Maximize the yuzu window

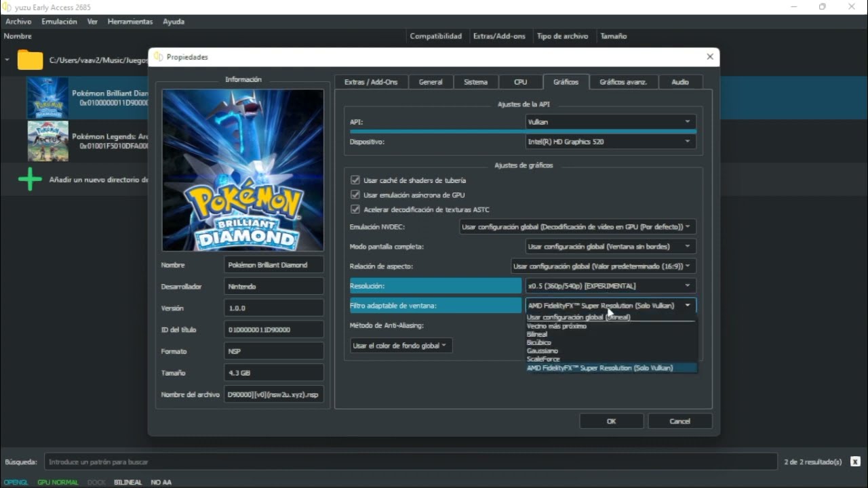point(823,7)
